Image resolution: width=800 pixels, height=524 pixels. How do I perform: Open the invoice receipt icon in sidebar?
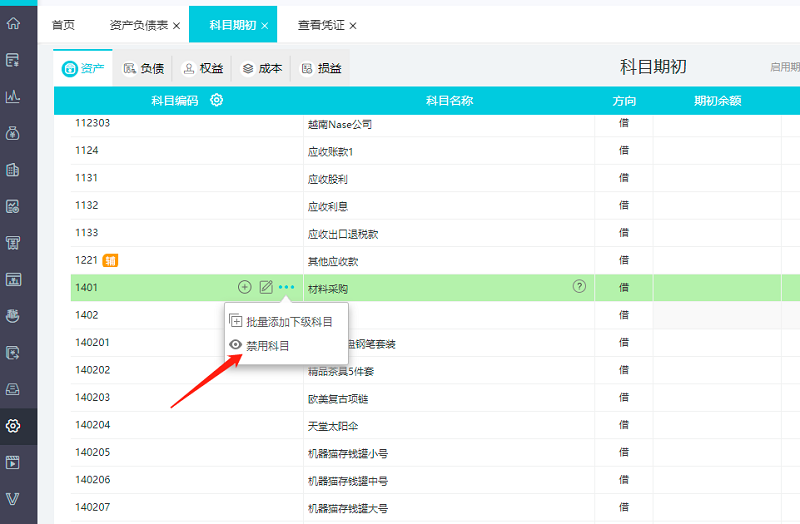[13, 243]
